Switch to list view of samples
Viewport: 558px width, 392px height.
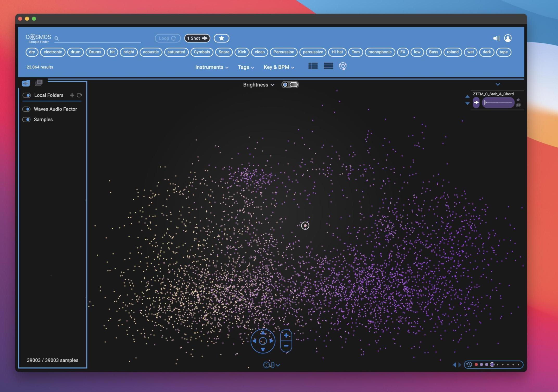(x=328, y=66)
